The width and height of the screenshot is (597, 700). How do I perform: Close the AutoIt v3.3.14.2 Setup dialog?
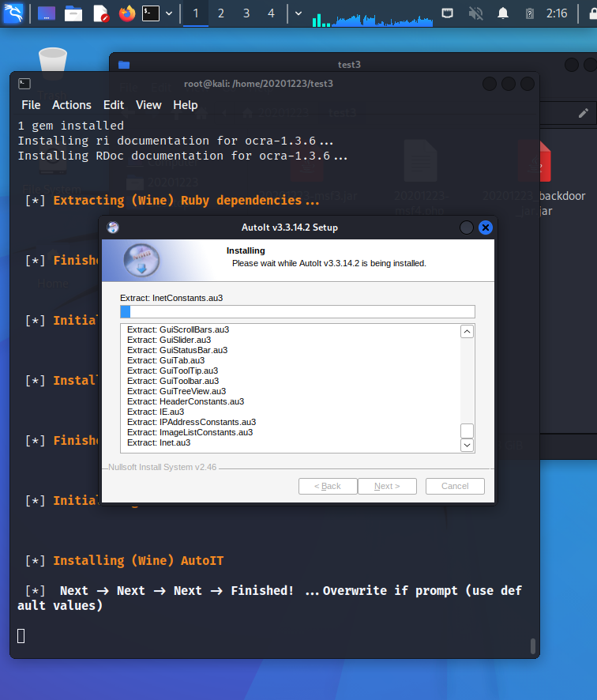click(485, 228)
